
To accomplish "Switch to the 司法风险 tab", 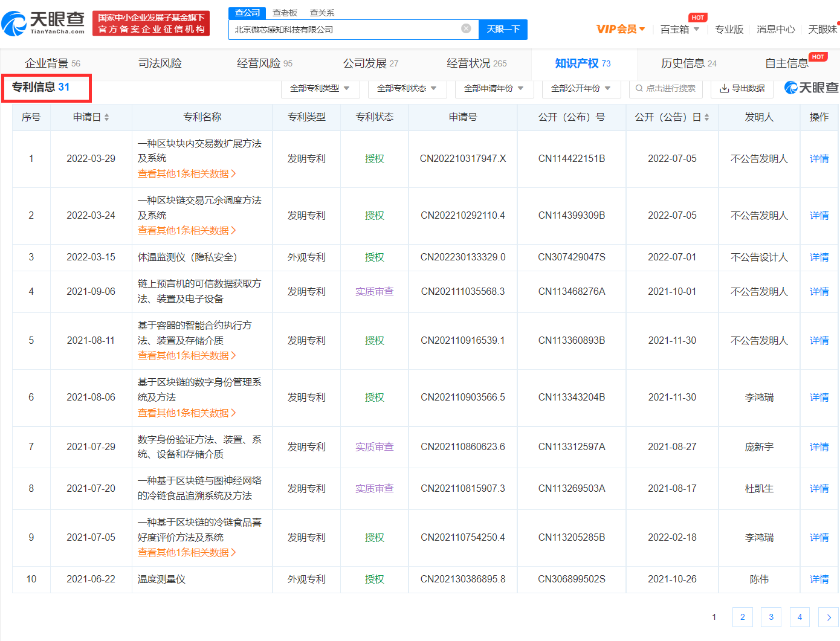I will 160,63.
